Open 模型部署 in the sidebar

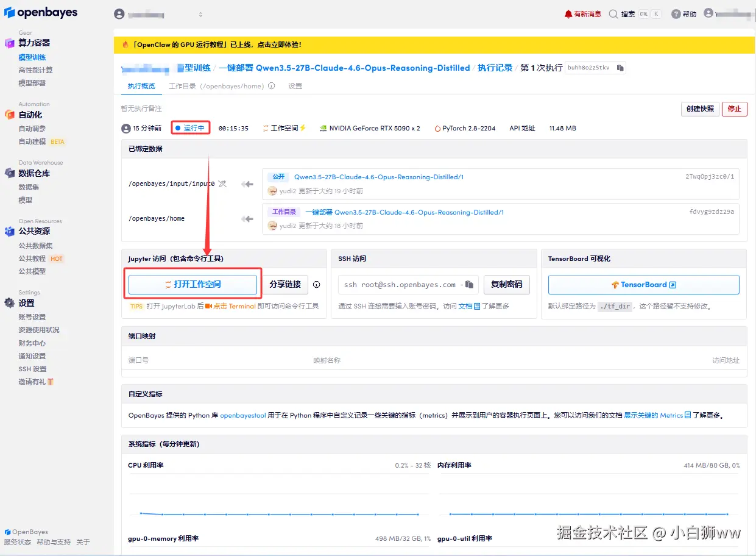pos(32,83)
